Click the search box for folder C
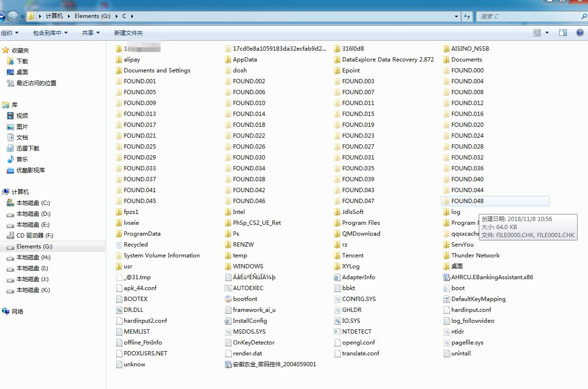 (529, 16)
